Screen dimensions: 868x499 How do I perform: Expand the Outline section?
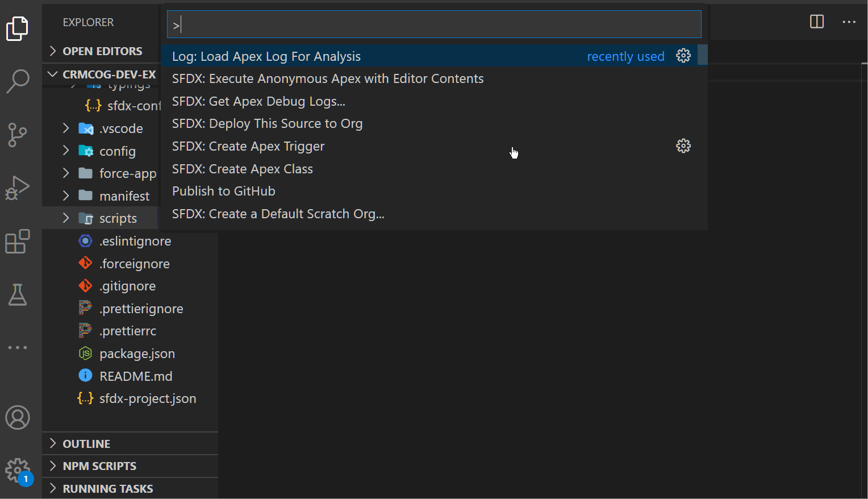53,443
